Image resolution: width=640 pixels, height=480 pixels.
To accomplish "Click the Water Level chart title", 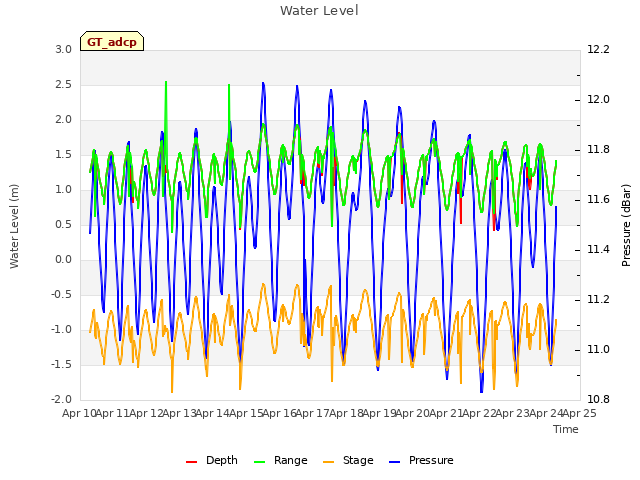I will coord(319,11).
